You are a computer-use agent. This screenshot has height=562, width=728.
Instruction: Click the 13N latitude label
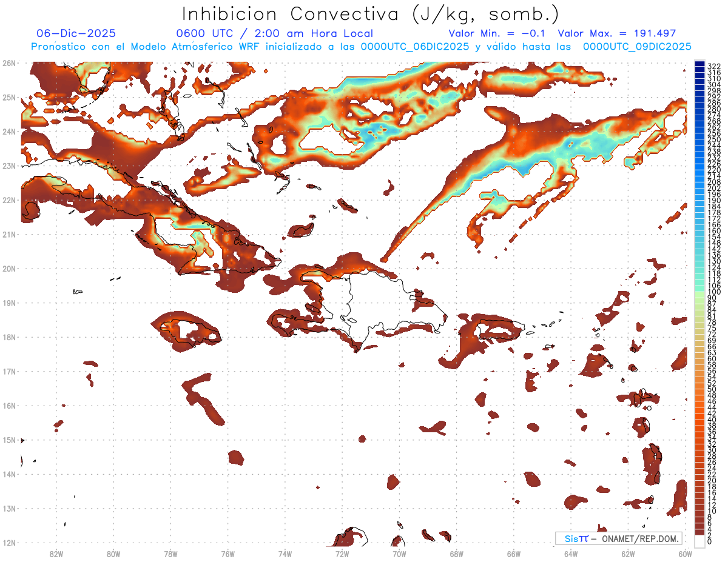pos(9,508)
